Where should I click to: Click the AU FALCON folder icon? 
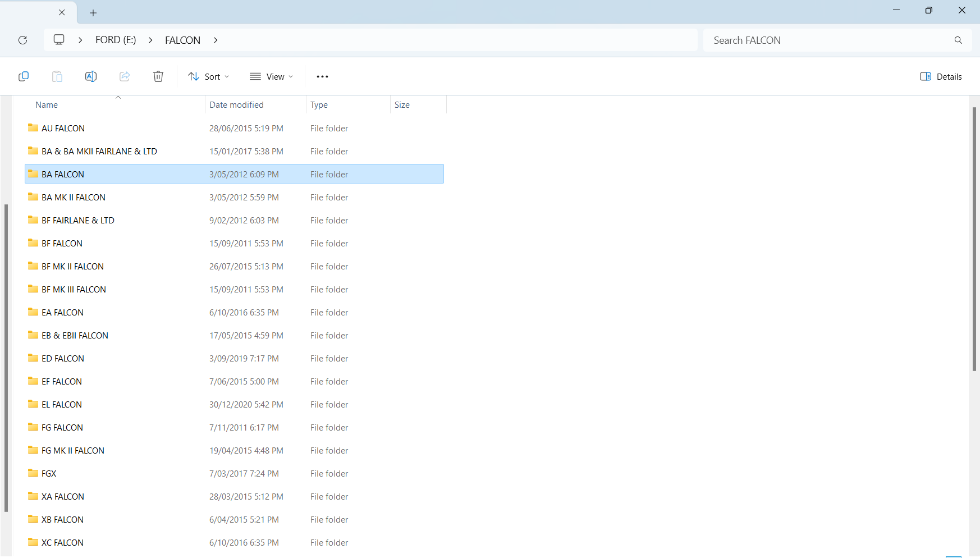coord(33,128)
